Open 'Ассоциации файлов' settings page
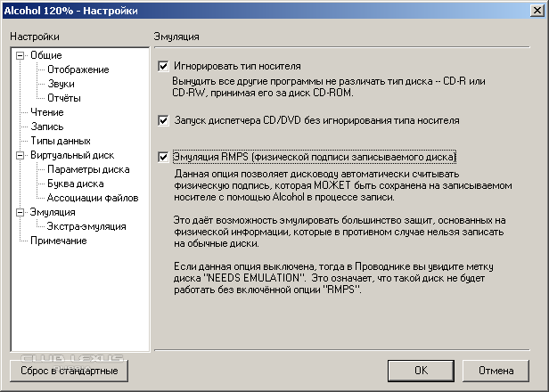Image resolution: width=549 pixels, height=392 pixels. (x=92, y=198)
